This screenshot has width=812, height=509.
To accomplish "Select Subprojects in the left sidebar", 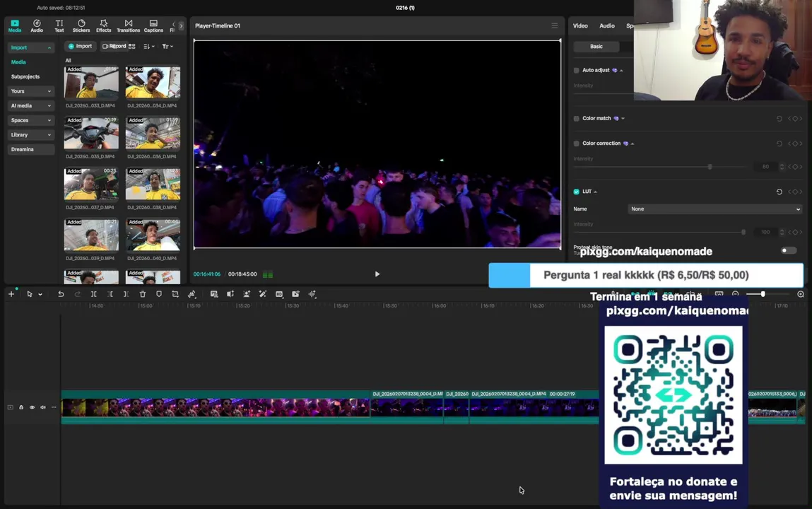I will point(25,76).
